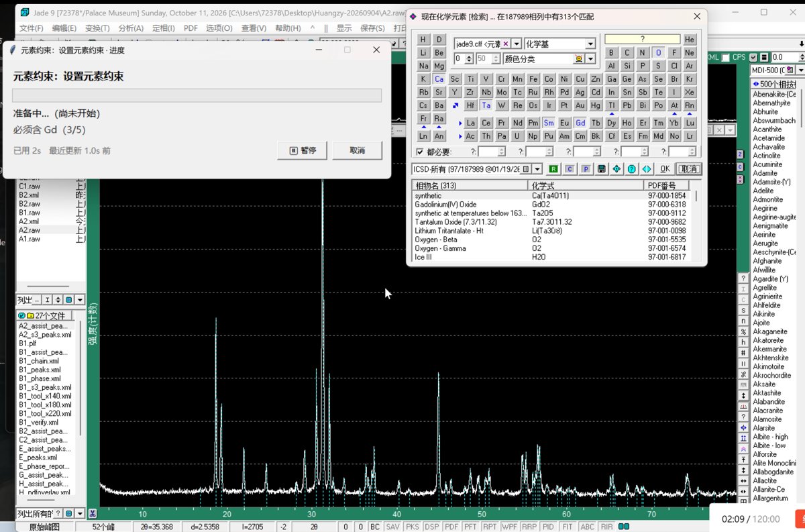Click 取消 in the element search dialog
The height and width of the screenshot is (532, 805).
point(688,169)
